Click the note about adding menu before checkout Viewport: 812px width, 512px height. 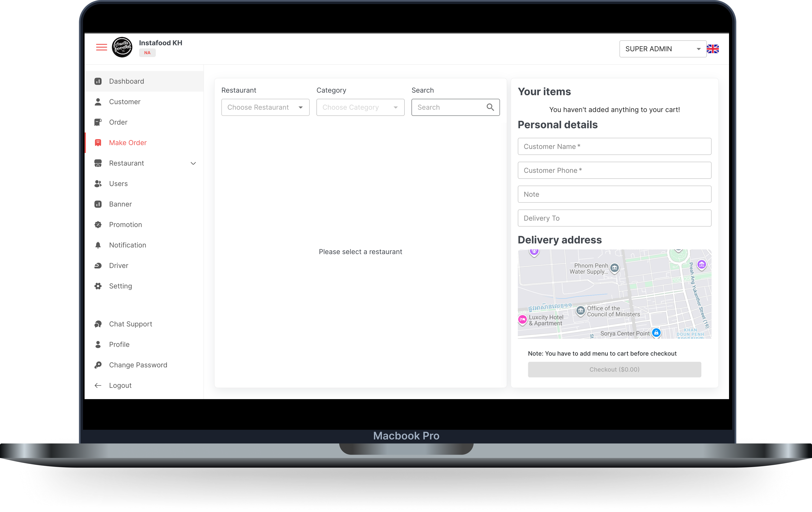click(602, 353)
